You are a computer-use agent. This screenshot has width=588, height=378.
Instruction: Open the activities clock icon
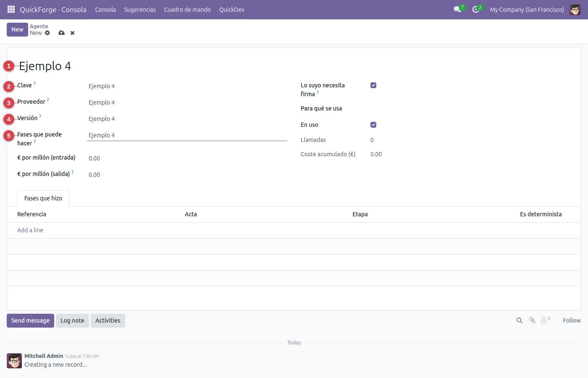tap(475, 9)
